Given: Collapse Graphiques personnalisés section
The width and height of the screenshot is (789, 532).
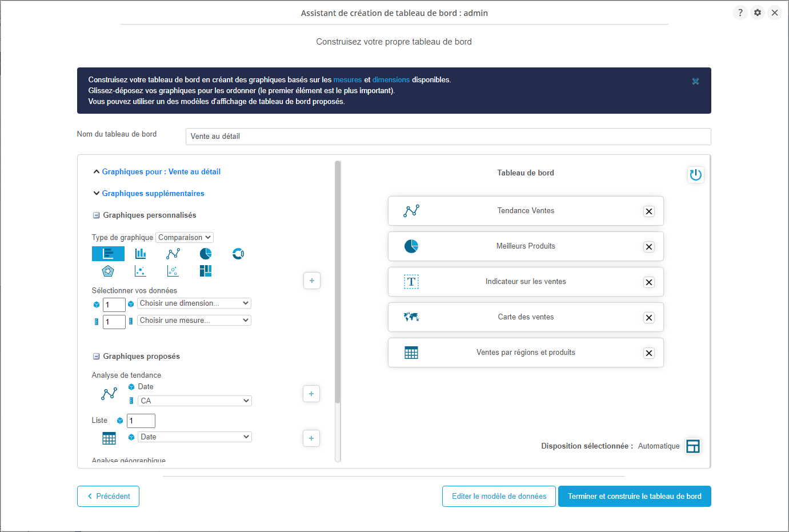Looking at the screenshot, I should tap(96, 215).
